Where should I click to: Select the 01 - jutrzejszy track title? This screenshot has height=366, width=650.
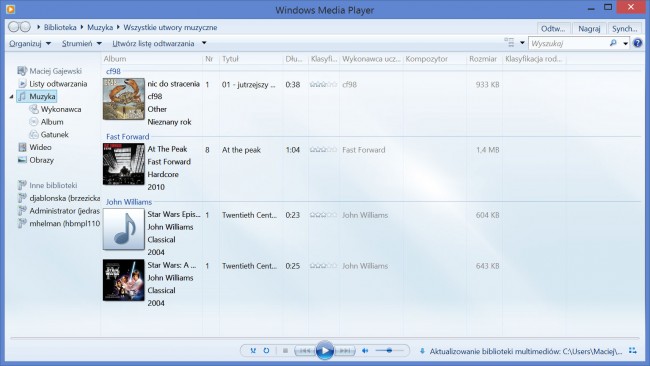248,85
